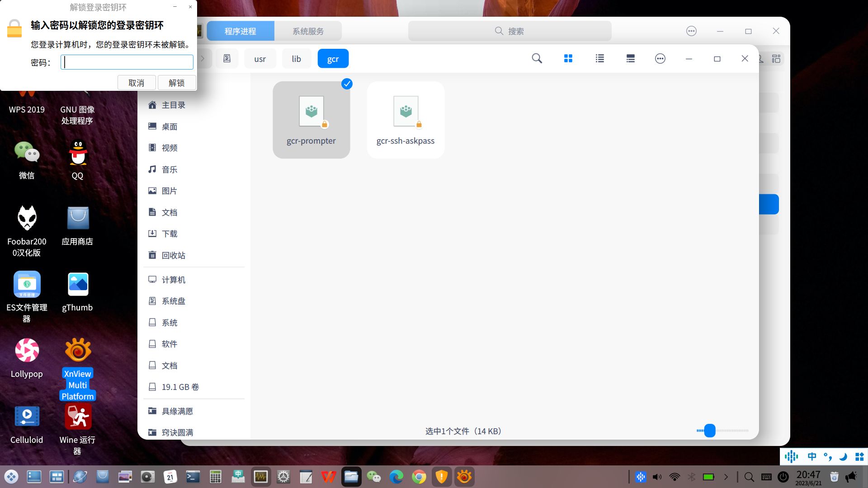Click the Wi-Fi icon in the system tray
This screenshot has height=488, width=868.
[674, 477]
